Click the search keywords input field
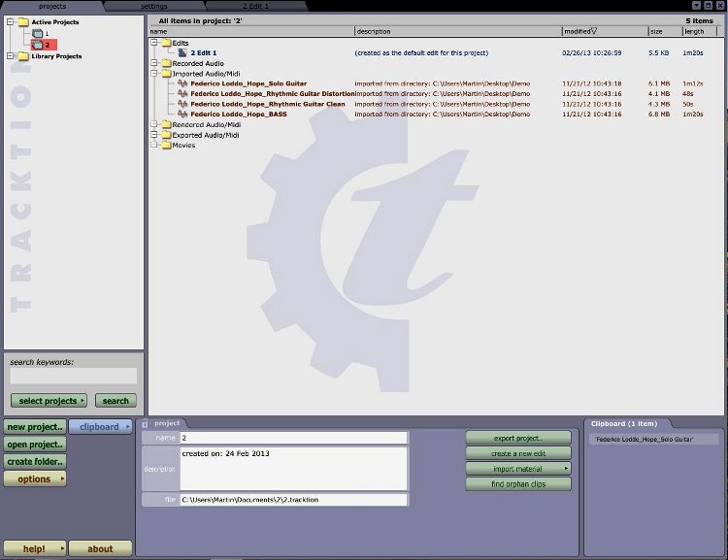Image resolution: width=728 pixels, height=560 pixels. 74,377
